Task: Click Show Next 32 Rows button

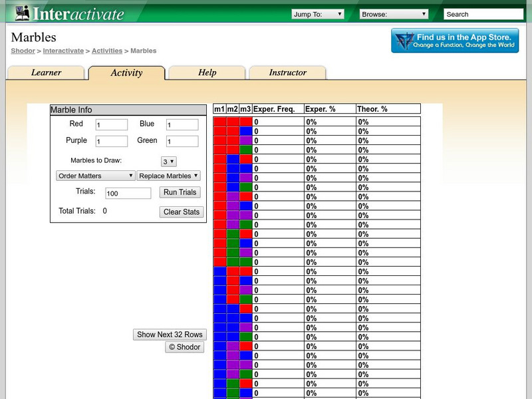Action: pyautogui.click(x=170, y=334)
